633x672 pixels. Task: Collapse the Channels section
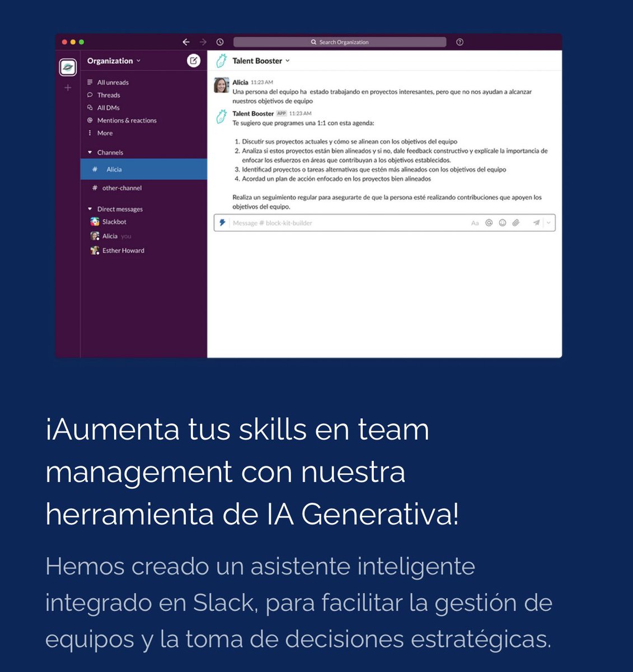coord(90,152)
